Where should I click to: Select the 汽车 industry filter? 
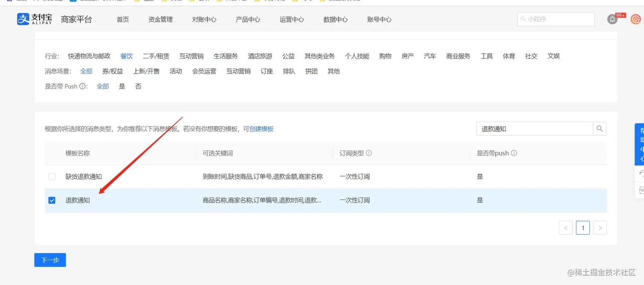[x=430, y=56]
